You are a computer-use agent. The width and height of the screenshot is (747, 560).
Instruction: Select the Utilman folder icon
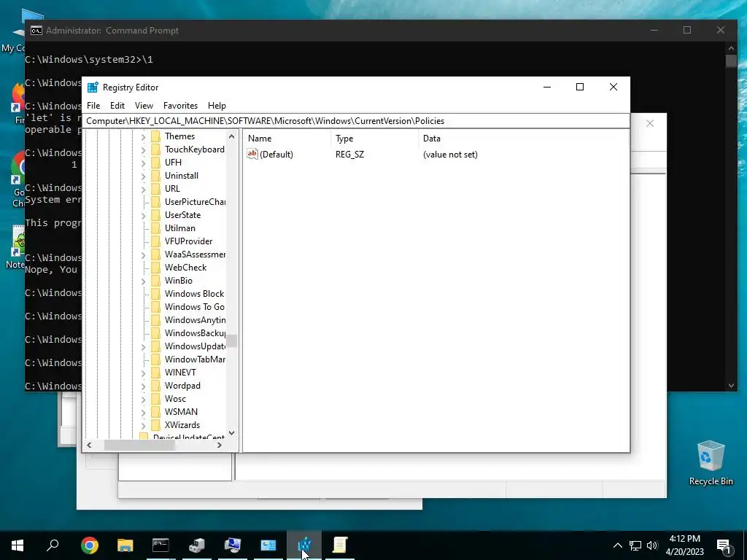tap(155, 228)
